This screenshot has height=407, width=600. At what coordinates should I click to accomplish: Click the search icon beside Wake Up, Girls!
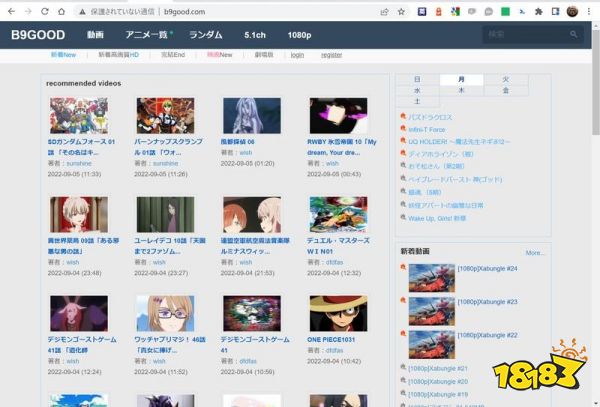(x=403, y=217)
